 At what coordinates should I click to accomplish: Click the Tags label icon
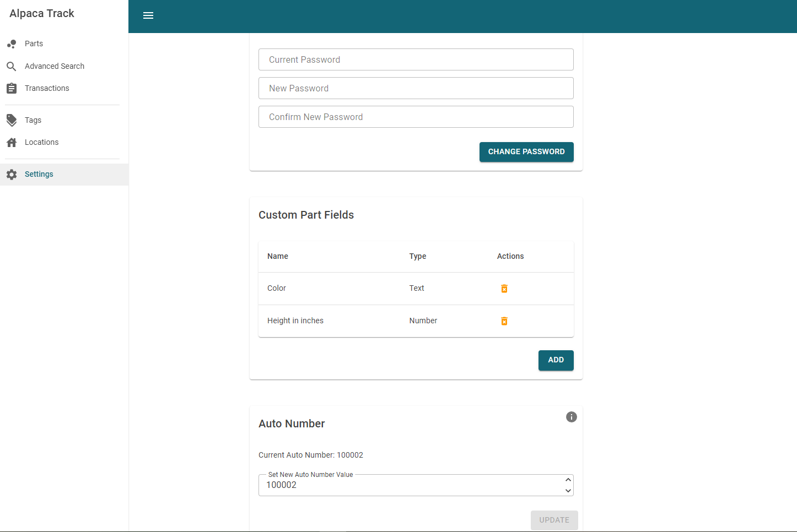[x=12, y=120]
